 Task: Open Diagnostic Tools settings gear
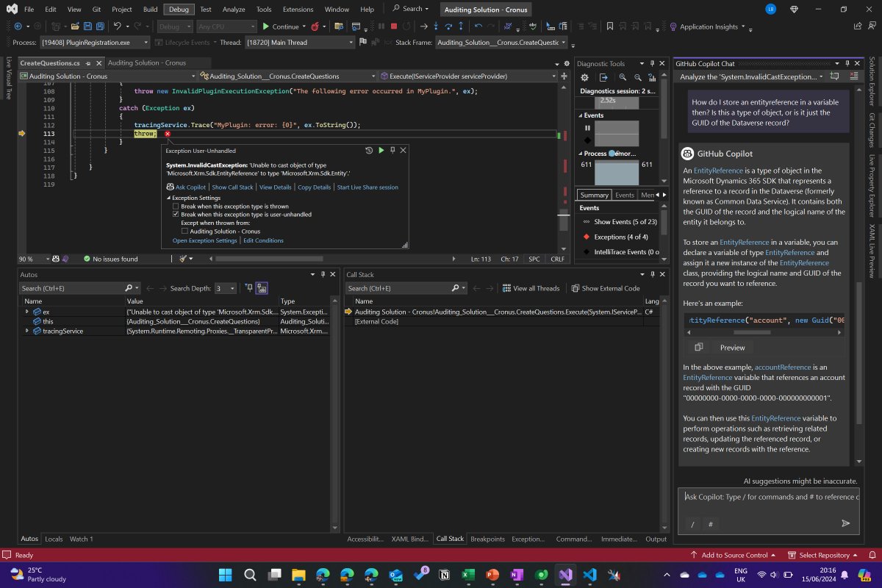tap(585, 77)
